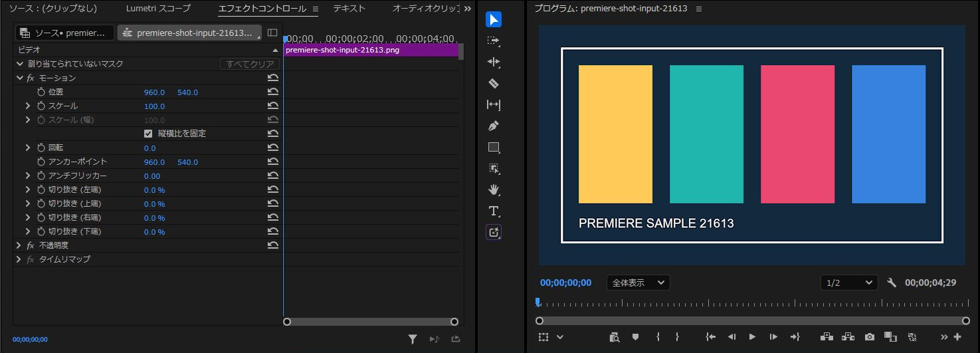Viewport: 980px width, 353px height.
Task: Add marker in Program monitor
Action: pyautogui.click(x=635, y=337)
